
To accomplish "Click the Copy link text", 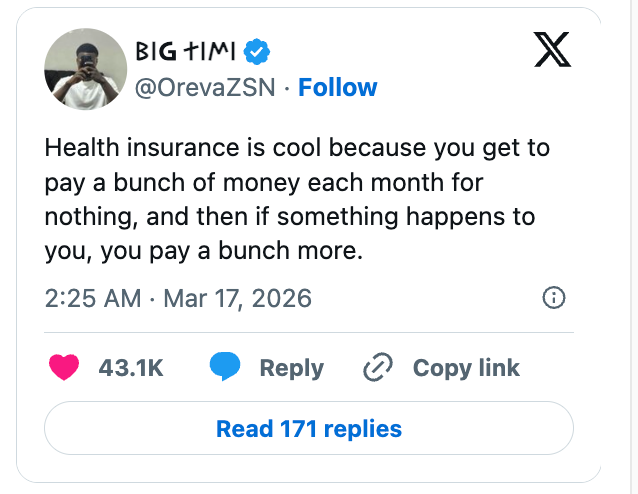I will tap(466, 368).
